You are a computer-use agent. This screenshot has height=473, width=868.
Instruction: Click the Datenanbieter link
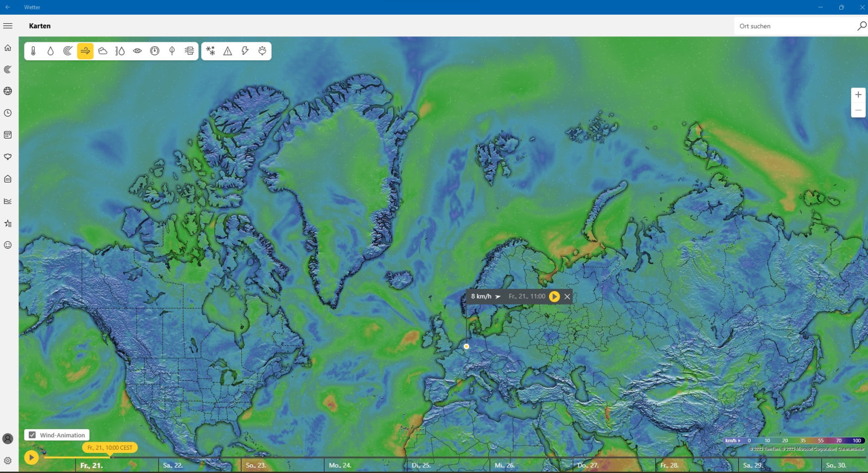[x=851, y=449]
